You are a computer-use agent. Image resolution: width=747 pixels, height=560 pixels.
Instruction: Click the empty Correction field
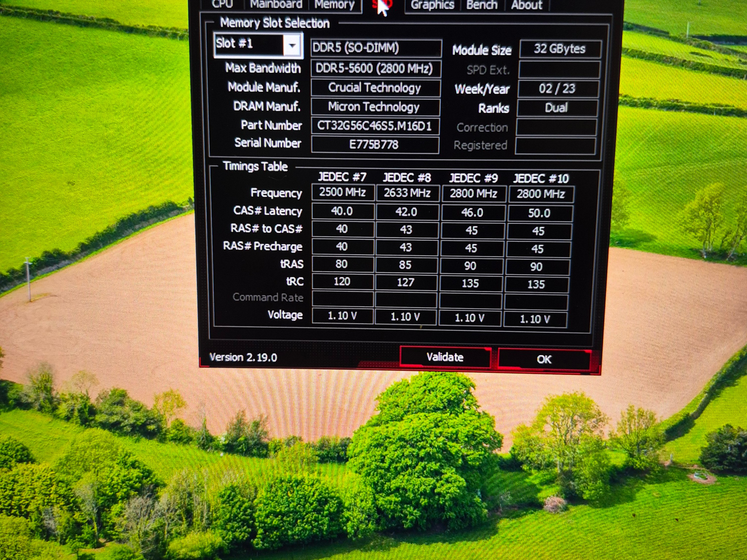click(556, 127)
